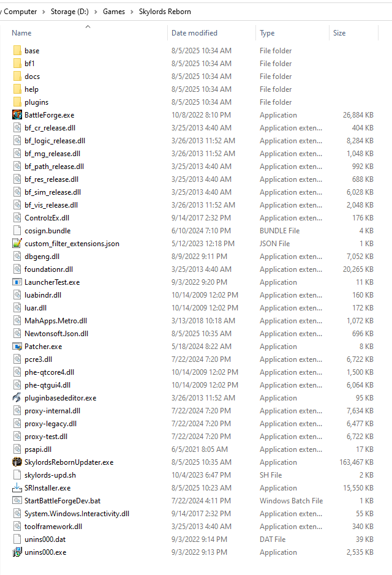The image size is (392, 575).
Task: Select the System.Windows.Interactivity.dll file name
Action: pyautogui.click(x=77, y=513)
